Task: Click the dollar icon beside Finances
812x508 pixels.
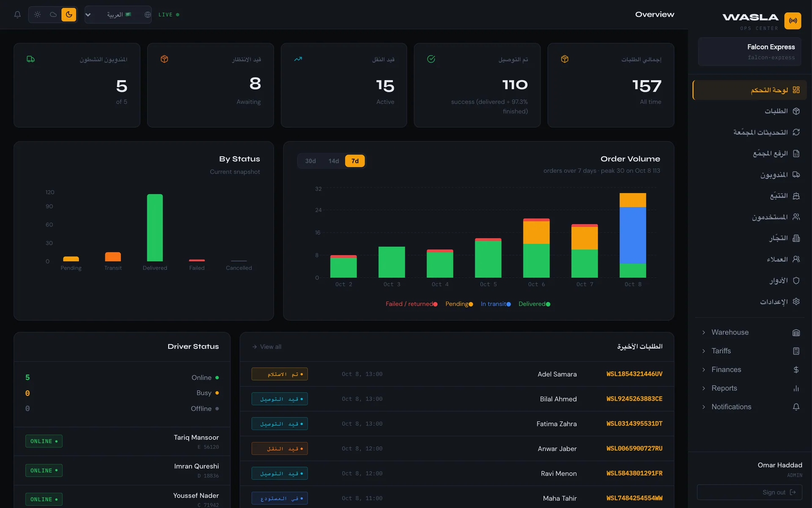Action: coord(796,370)
